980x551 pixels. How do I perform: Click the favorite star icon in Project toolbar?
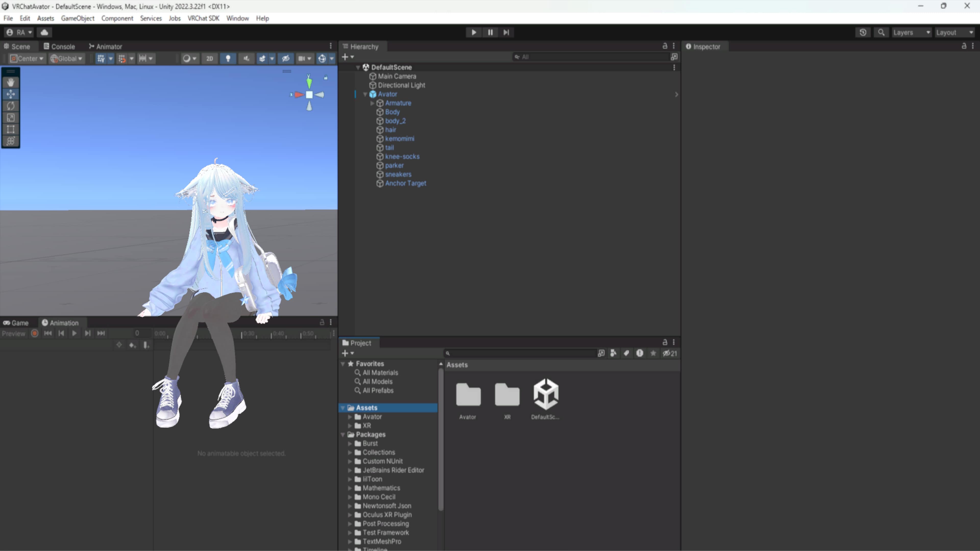(653, 353)
